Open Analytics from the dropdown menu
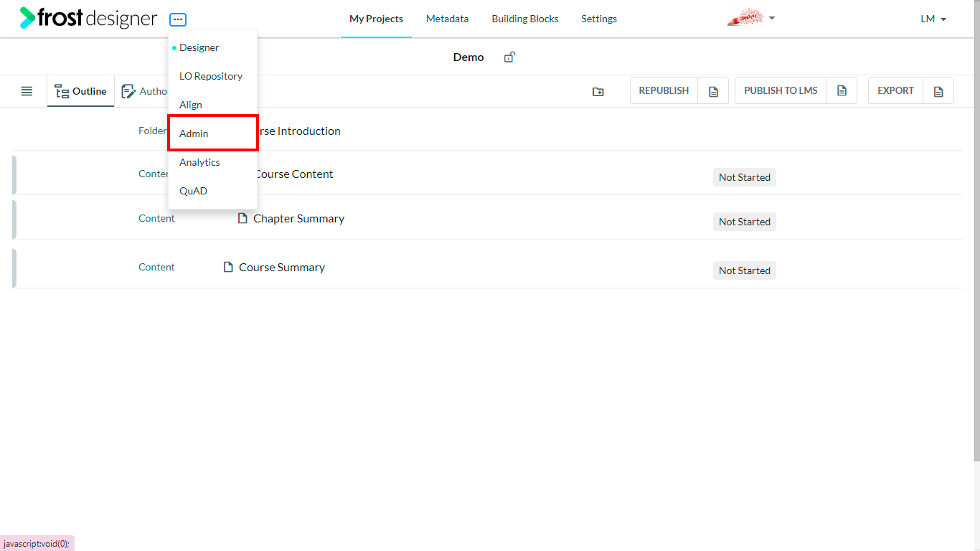The image size is (980, 551). 199,162
